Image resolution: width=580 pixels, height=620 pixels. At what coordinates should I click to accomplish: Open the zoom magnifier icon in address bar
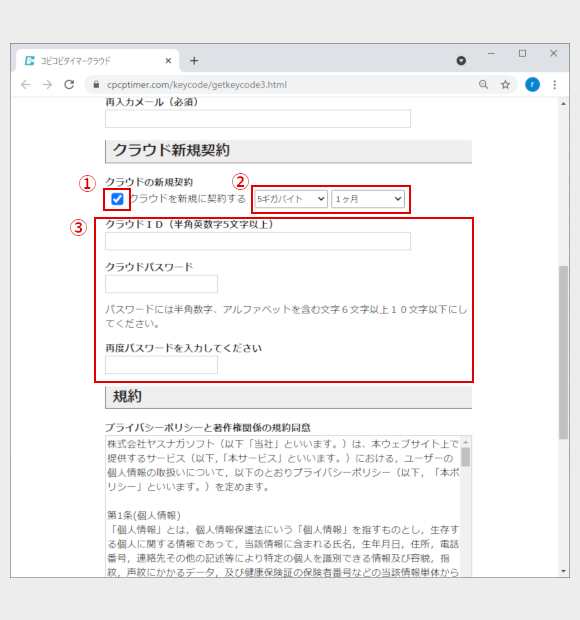point(484,85)
